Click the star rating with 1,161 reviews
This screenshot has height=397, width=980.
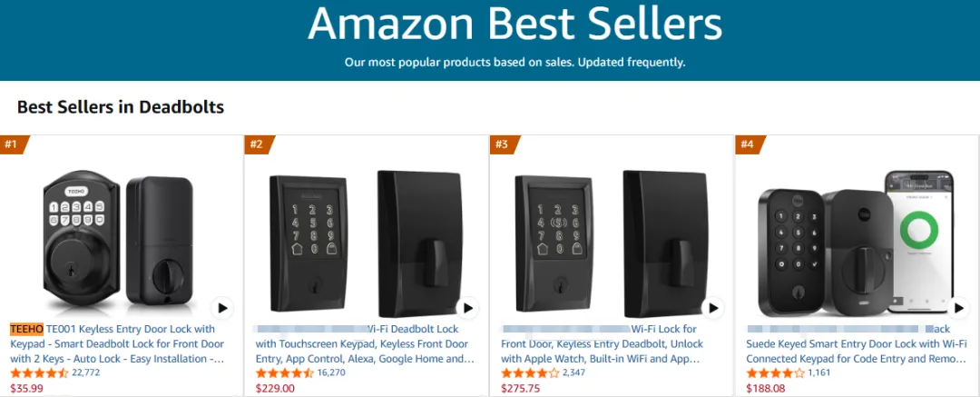pyautogui.click(x=775, y=372)
